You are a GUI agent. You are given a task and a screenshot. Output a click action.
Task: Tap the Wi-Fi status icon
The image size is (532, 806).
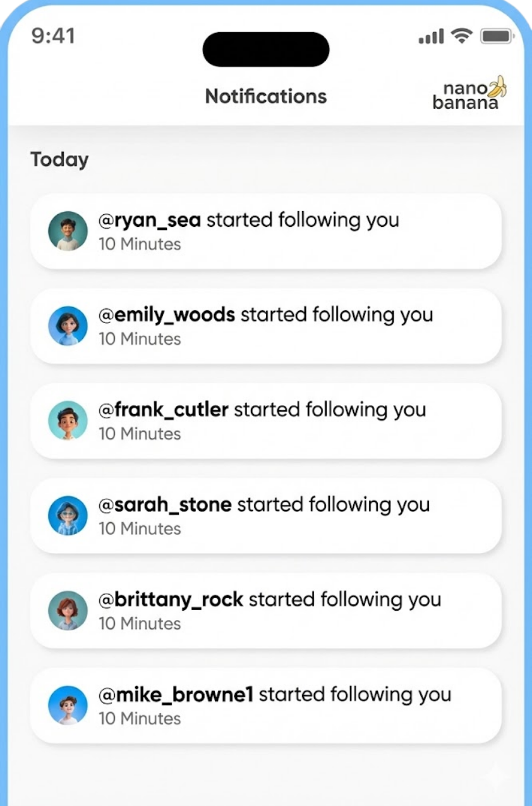(462, 37)
